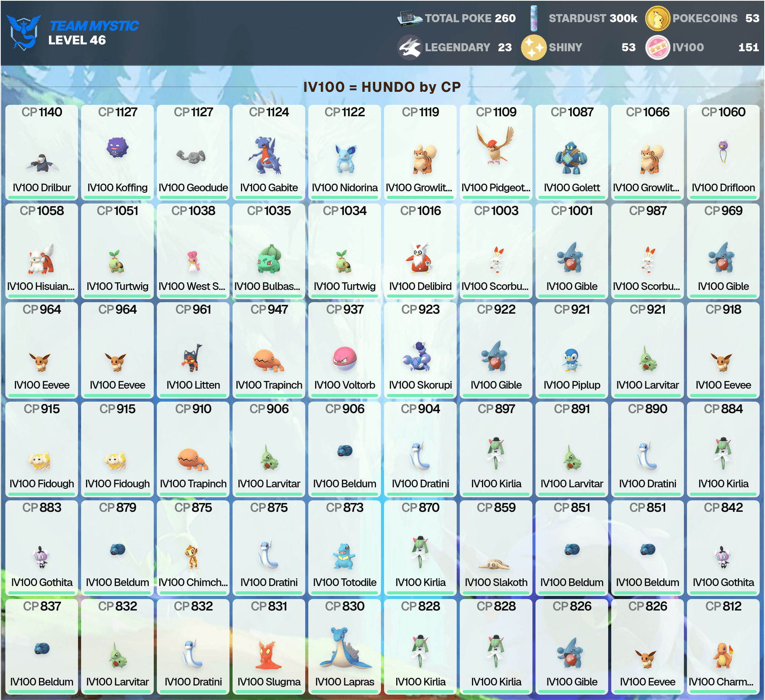
Task: Select the Drifloon sprite
Action: tap(723, 151)
